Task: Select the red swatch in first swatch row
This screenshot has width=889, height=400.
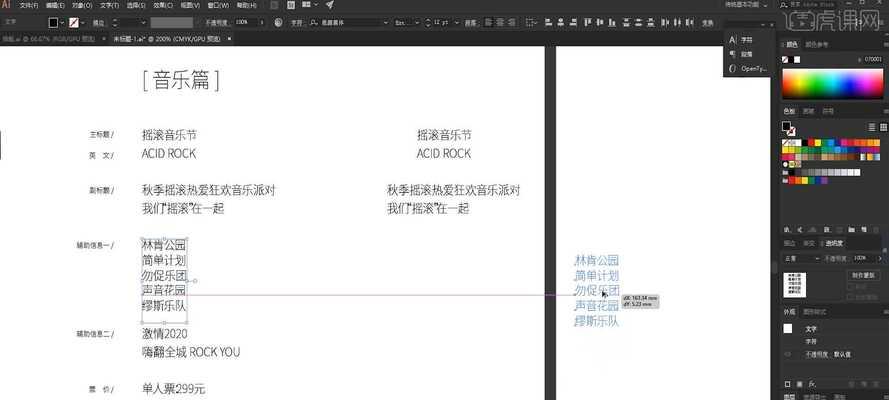Action: click(812, 143)
